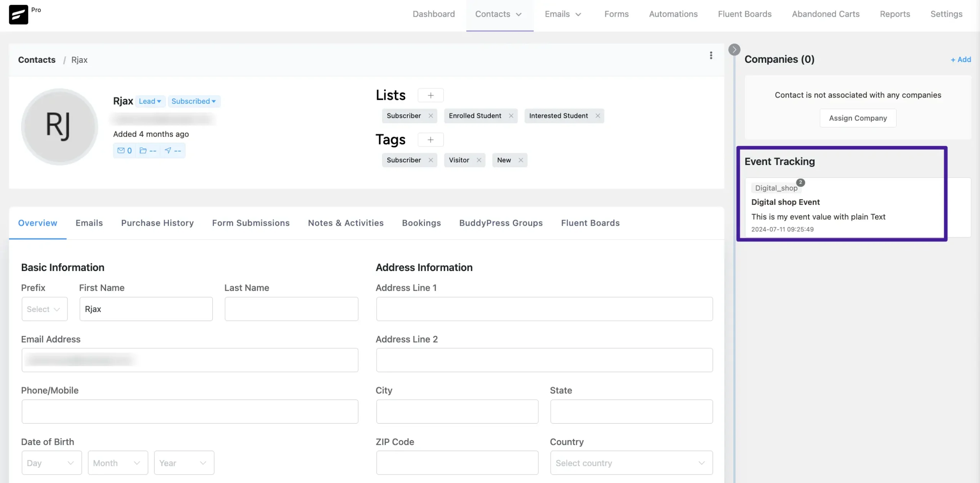
Task: Toggle visibility of Visitor tag
Action: (x=478, y=160)
